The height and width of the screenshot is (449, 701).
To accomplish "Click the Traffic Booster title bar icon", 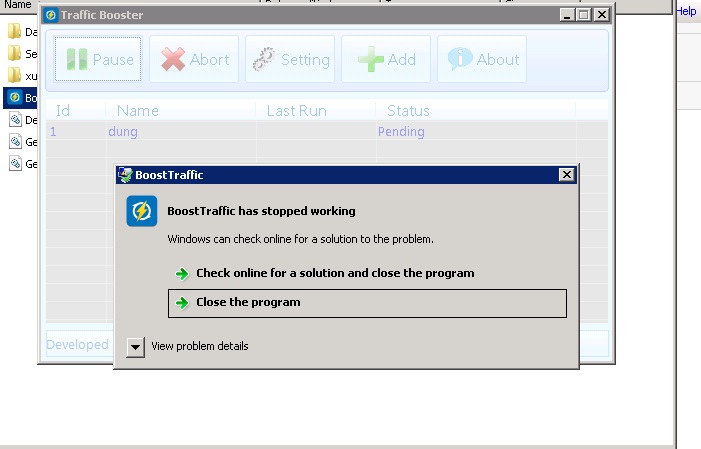I will [51, 15].
